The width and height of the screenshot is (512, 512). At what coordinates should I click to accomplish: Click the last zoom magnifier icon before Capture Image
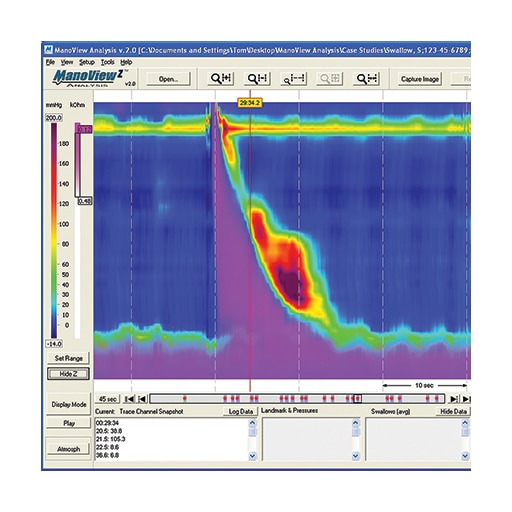click(366, 79)
